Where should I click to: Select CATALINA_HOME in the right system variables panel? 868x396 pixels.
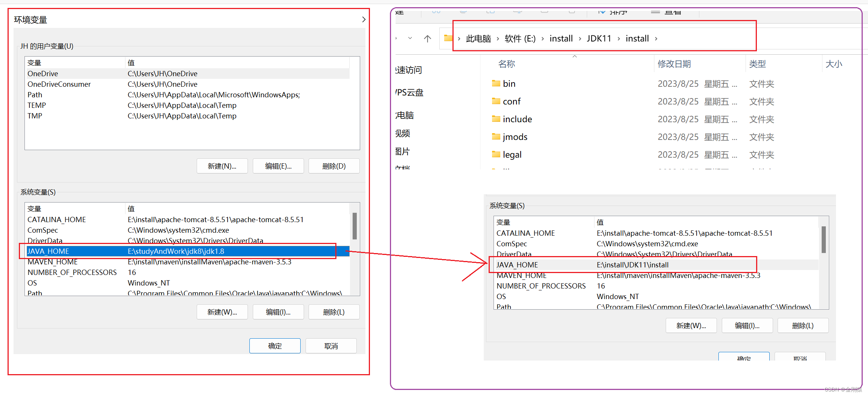point(657,233)
